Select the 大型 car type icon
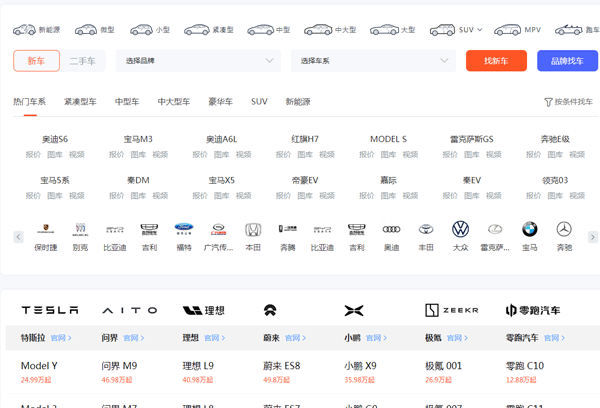This screenshot has width=600, height=408. pos(385,29)
